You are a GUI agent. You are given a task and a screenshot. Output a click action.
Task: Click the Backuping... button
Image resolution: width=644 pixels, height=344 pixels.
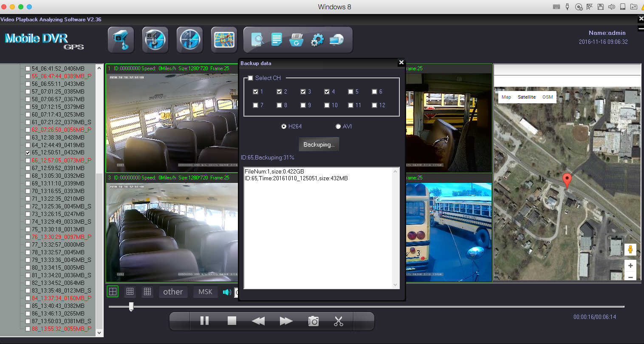point(319,145)
